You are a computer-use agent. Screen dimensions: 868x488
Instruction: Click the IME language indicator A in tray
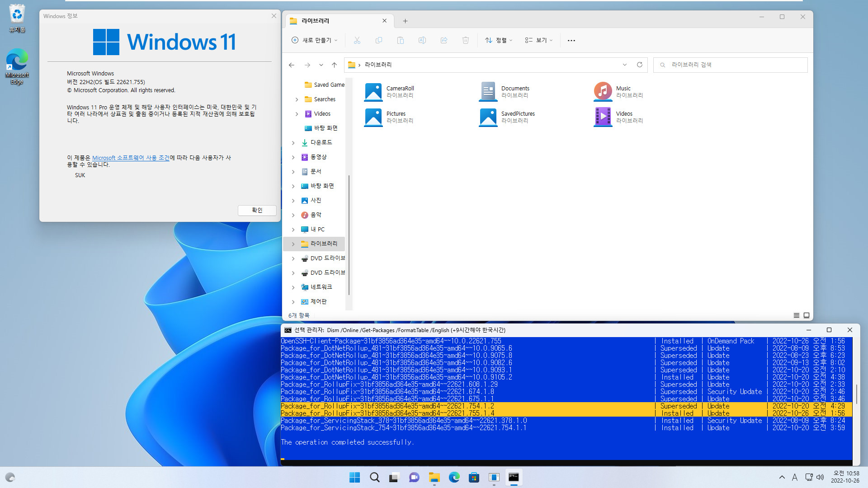pyautogui.click(x=795, y=477)
